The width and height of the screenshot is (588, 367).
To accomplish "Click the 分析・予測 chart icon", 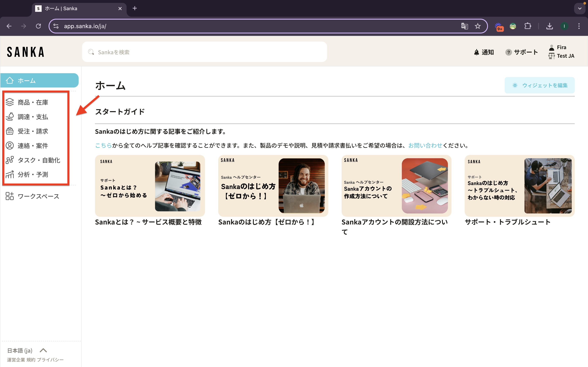I will [10, 174].
